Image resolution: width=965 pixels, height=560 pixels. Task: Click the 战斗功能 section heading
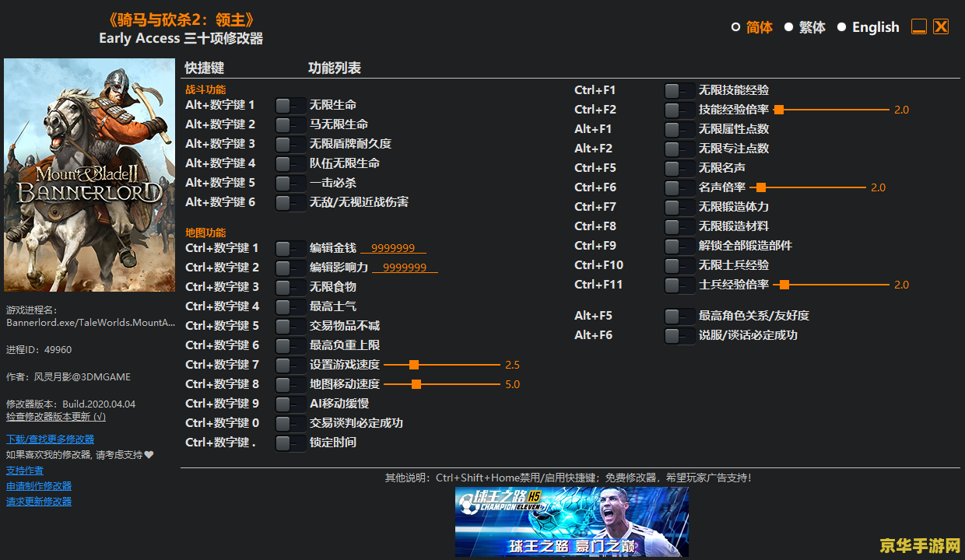[205, 89]
